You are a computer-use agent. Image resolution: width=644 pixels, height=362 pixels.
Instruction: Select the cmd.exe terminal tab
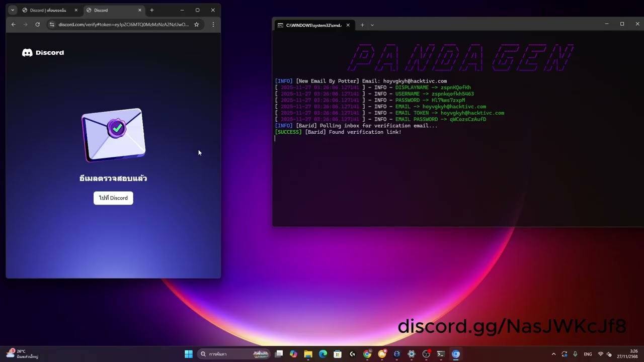pos(313,25)
